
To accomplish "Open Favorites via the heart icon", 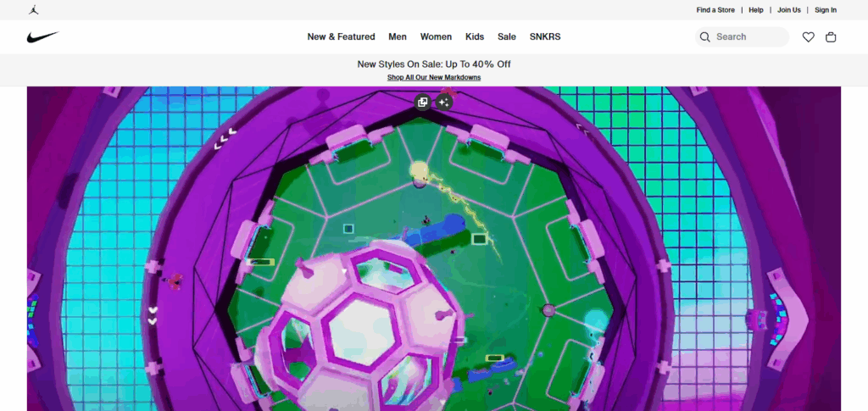I will (x=808, y=37).
